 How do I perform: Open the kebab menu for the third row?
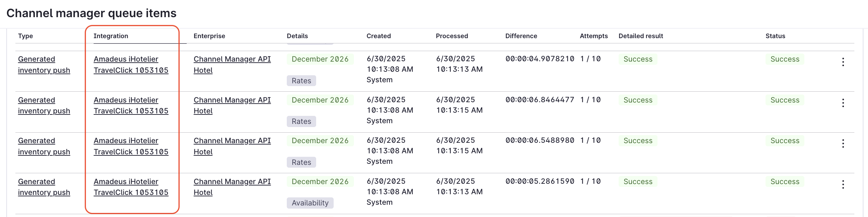coord(843,143)
